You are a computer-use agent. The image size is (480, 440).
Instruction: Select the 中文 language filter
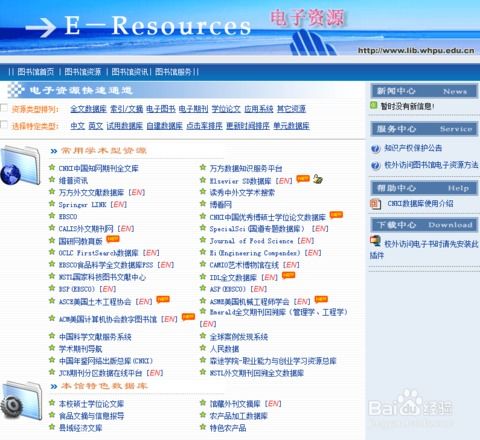(x=78, y=126)
